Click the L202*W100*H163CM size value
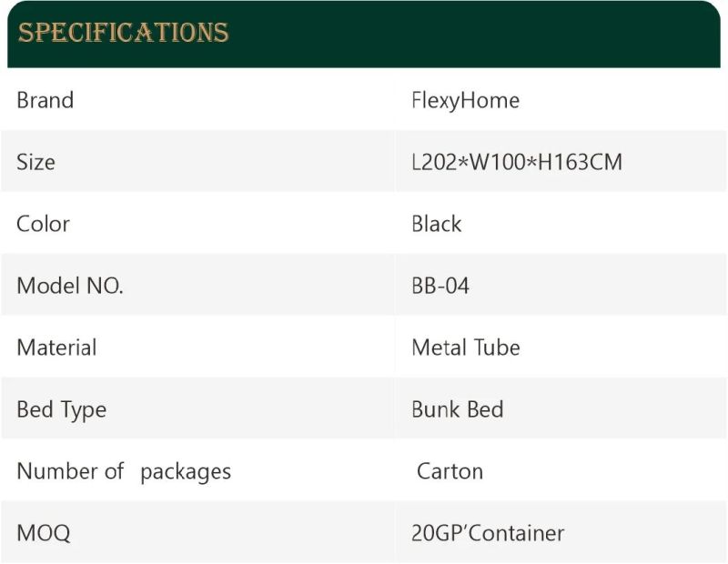728x564 pixels. (x=517, y=162)
